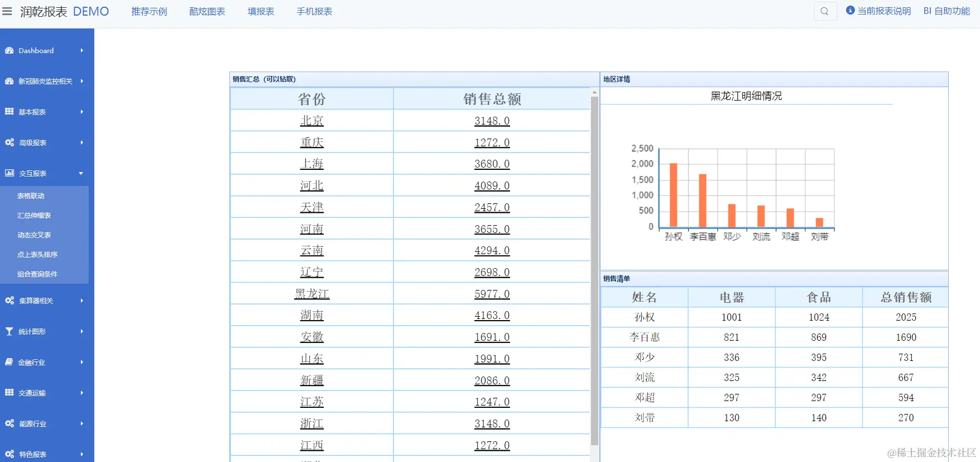
Task: Open the 手机报表 top menu
Action: click(x=314, y=11)
